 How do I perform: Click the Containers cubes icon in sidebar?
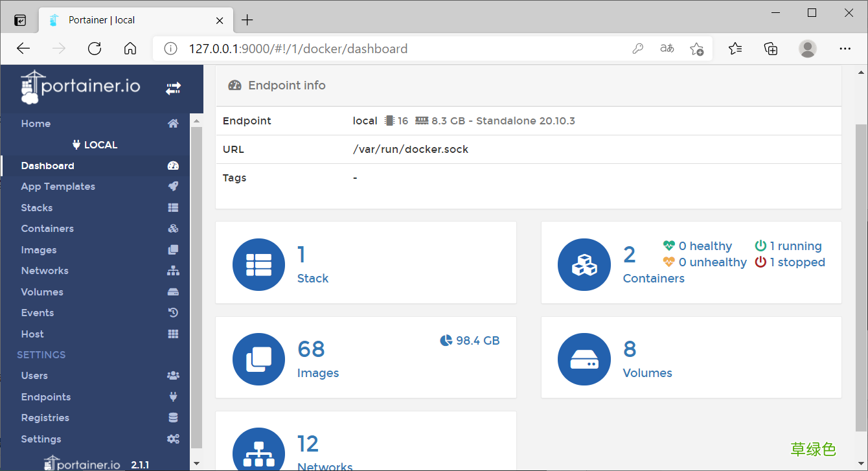point(172,228)
